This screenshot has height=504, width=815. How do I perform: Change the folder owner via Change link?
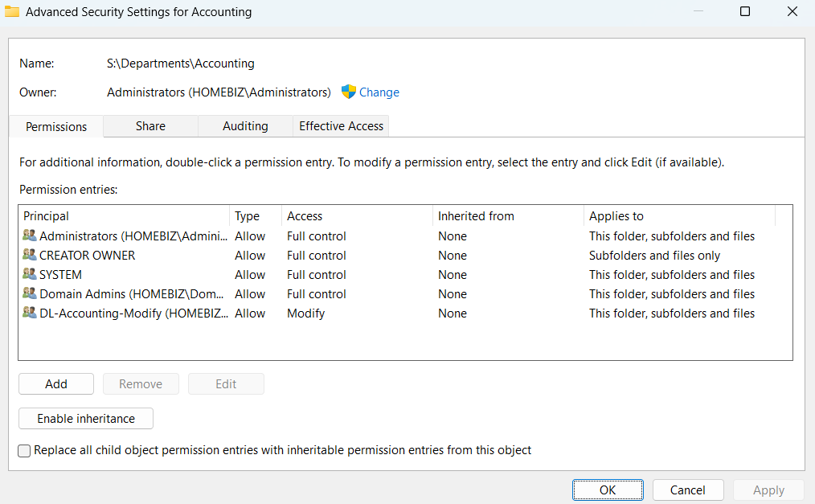click(379, 92)
